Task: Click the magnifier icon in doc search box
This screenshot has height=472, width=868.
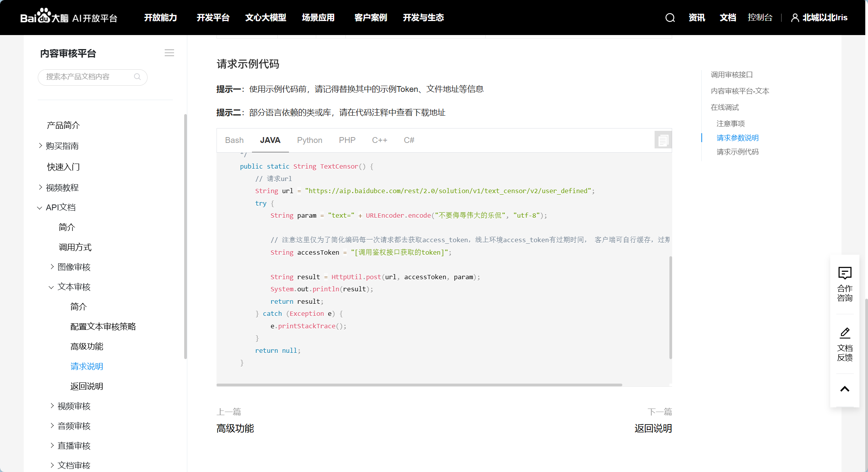Action: pos(137,77)
